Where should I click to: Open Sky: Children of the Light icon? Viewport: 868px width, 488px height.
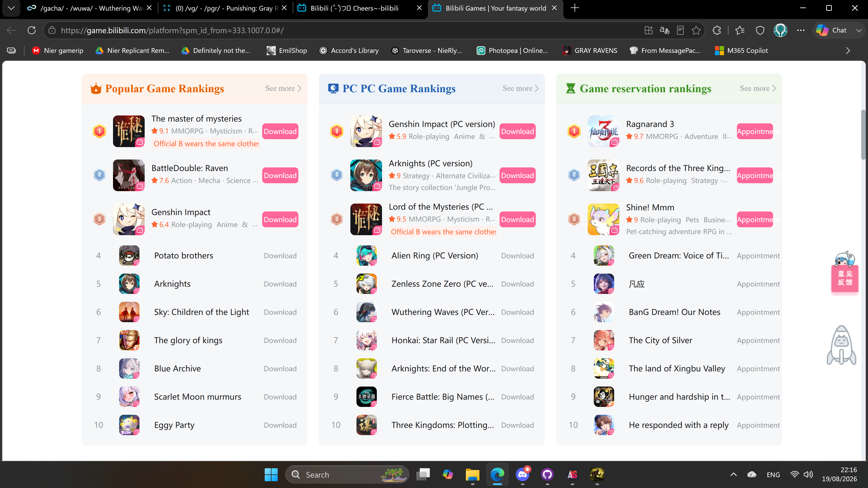[129, 312]
